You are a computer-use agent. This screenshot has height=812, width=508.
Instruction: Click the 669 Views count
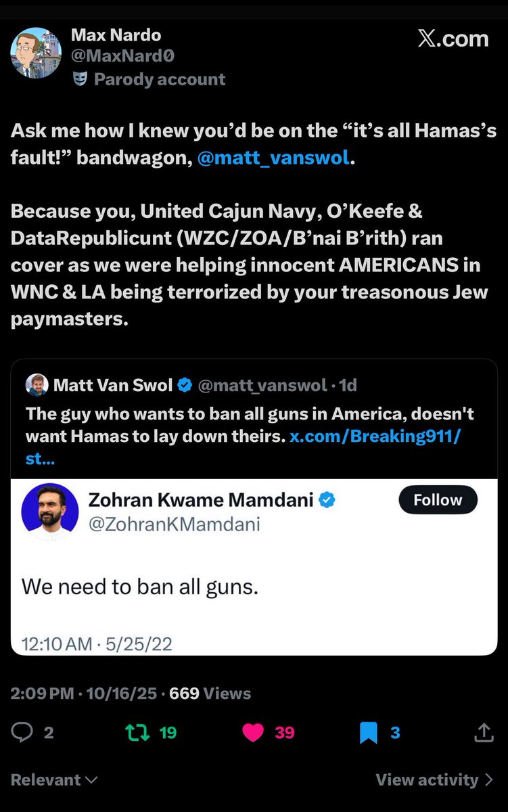tap(210, 694)
